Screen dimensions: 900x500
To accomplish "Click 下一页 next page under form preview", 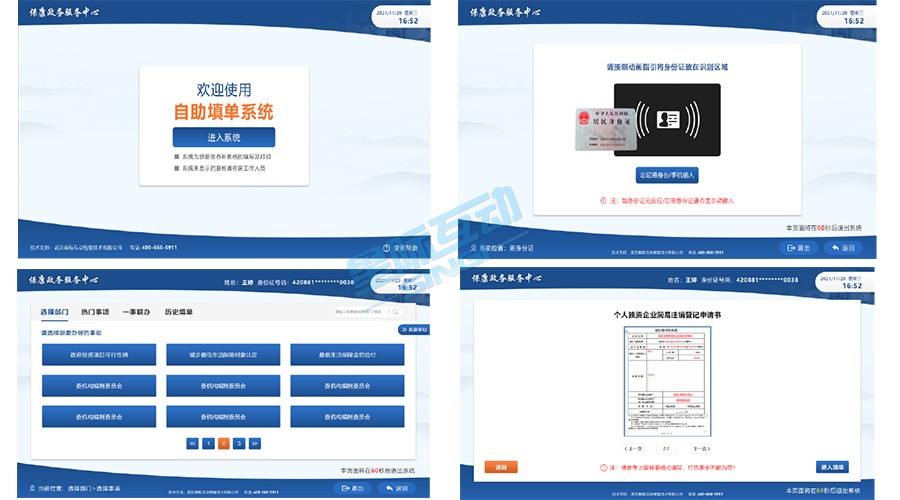I will tap(701, 448).
